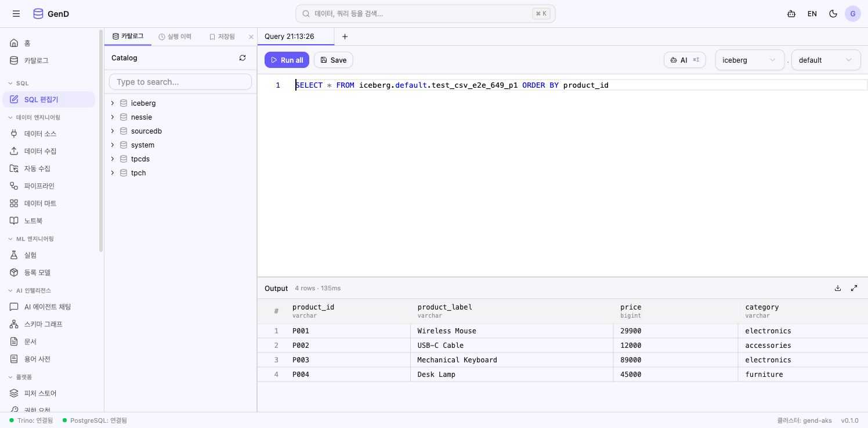Open 문서 page
The width and height of the screenshot is (868, 428).
(49, 341)
